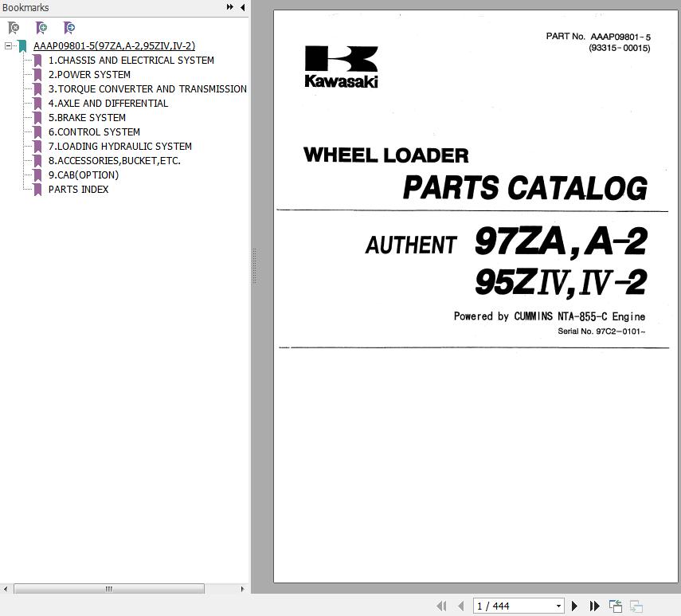
Task: Click bookmark icon beside 5.BRAKE SYSTEM
Action: 37,117
